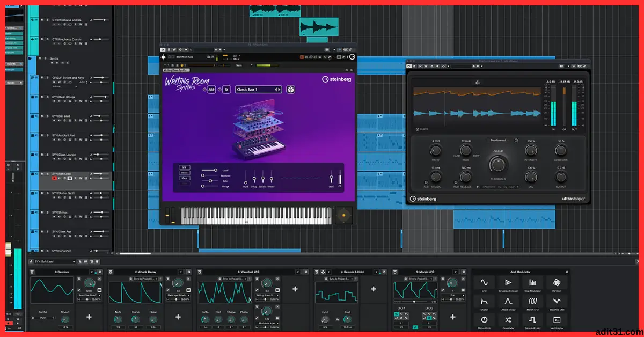Click the random preset dice in Writing Room Synths
Screen dimensions: 644x337
290,90
